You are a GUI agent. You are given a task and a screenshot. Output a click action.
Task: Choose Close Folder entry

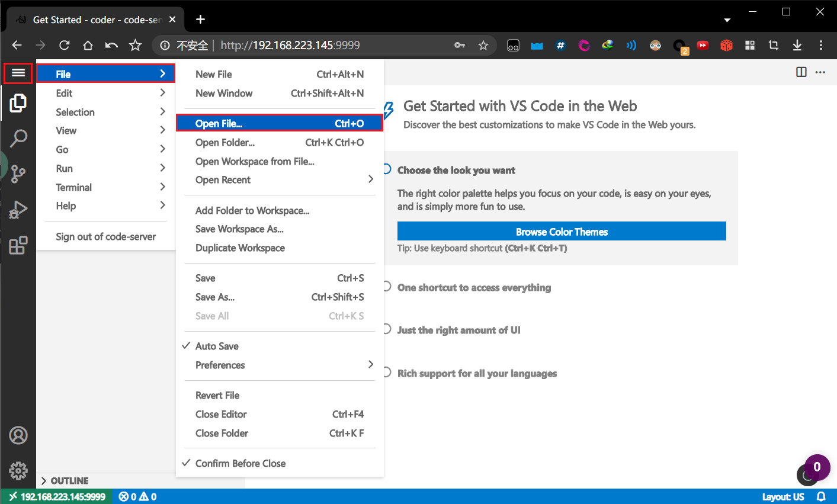(x=280, y=434)
